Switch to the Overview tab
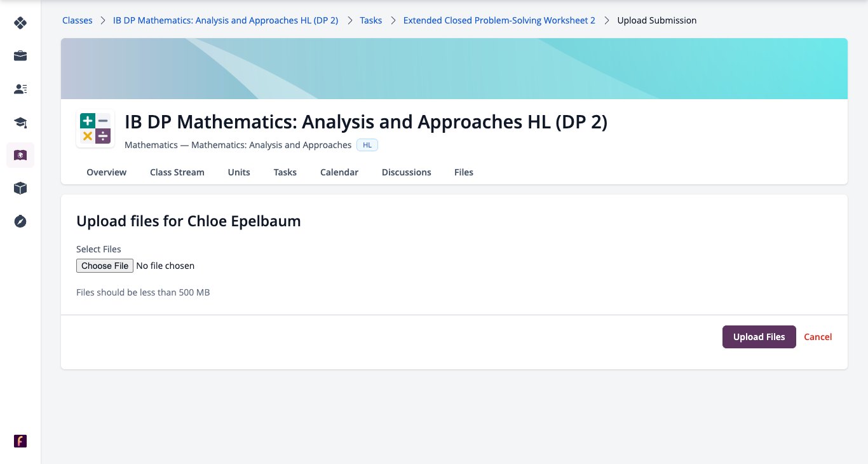The image size is (868, 464). [x=107, y=172]
